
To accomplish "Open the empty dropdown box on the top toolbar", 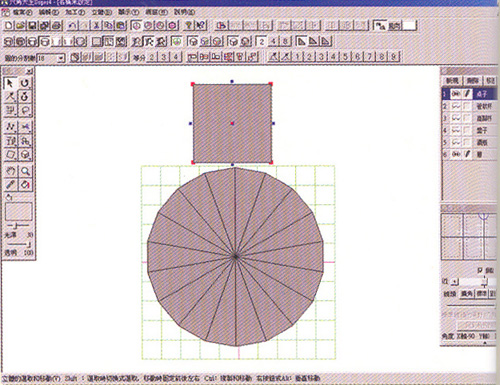I will 410,25.
